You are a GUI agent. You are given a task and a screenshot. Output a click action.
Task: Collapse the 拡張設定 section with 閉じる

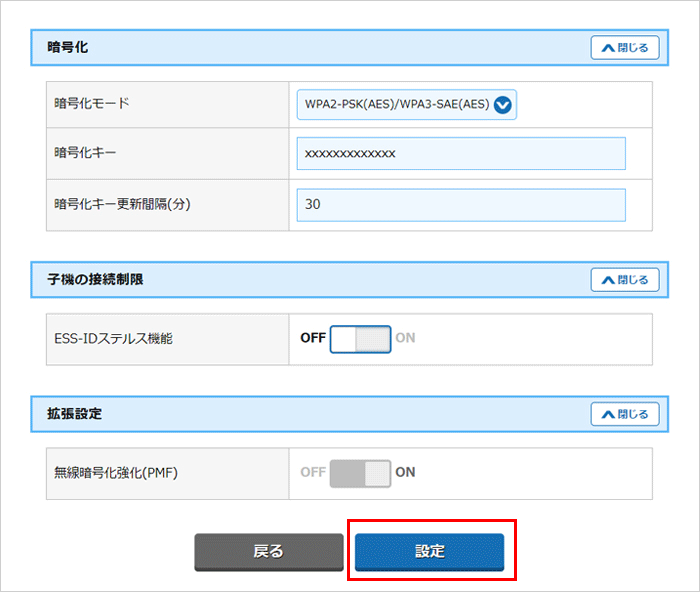tap(624, 414)
